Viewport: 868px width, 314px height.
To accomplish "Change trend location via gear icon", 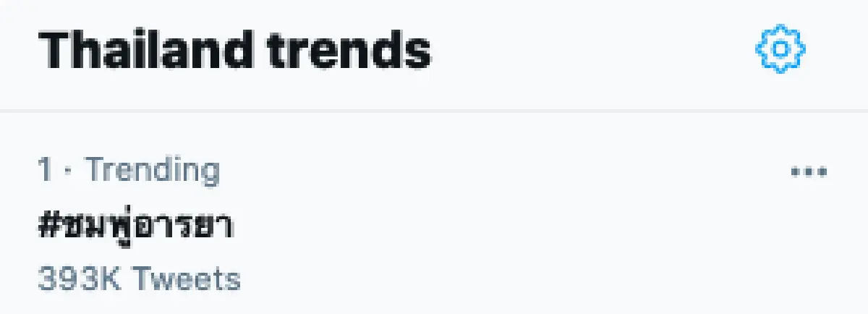I will coord(780,48).
